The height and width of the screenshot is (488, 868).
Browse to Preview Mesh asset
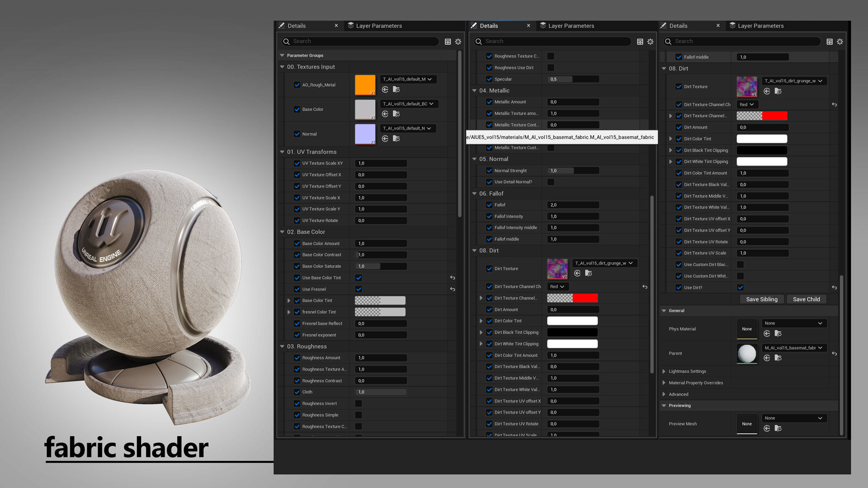tap(778, 428)
